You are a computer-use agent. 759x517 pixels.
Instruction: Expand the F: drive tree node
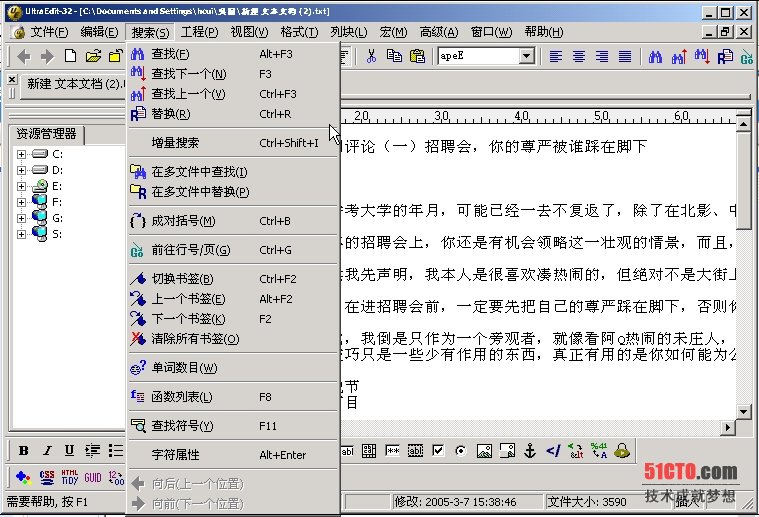pyautogui.click(x=21, y=202)
